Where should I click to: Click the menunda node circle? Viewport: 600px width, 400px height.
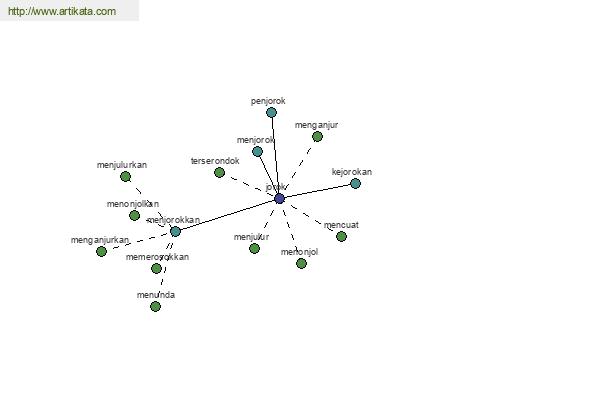pyautogui.click(x=155, y=307)
